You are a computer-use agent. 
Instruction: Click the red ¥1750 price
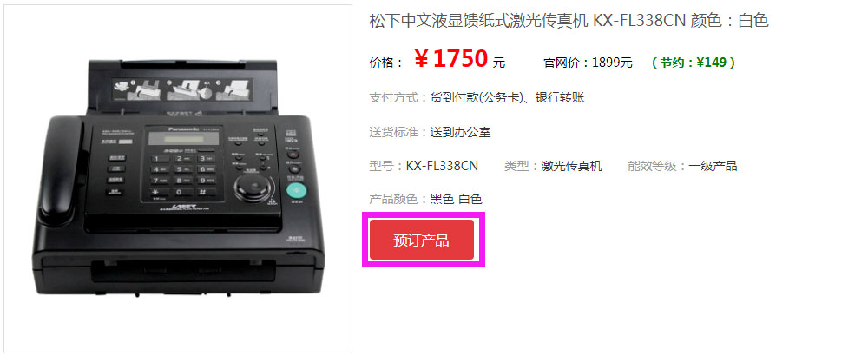click(x=451, y=59)
